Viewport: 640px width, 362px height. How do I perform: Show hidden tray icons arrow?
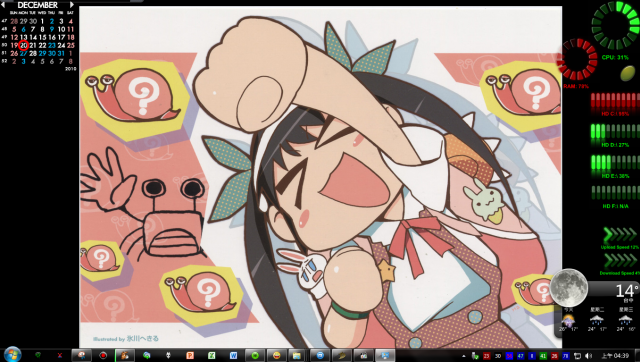pyautogui.click(x=464, y=356)
